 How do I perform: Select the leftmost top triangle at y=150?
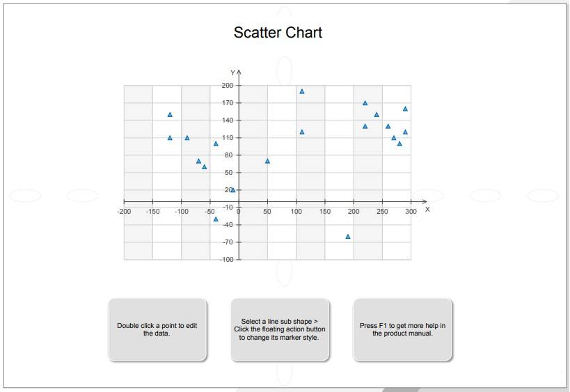click(170, 115)
